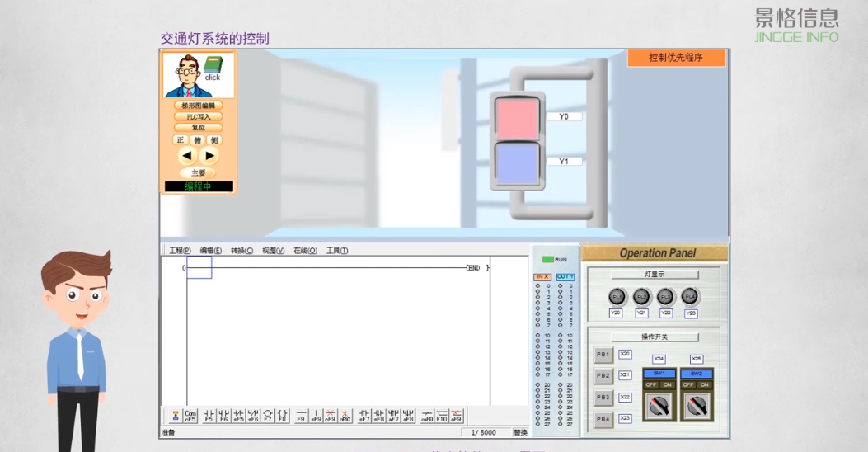Select the F7 output coil icon
Screen dimensions: 868x452
coord(267,416)
